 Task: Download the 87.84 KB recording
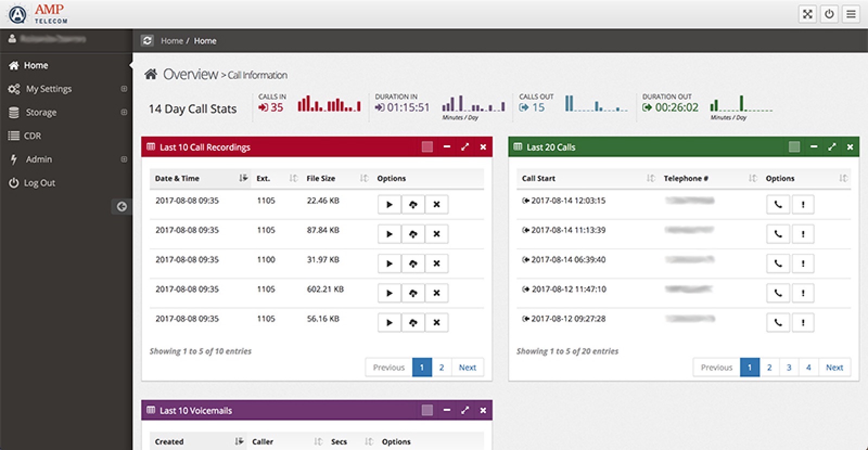(x=413, y=234)
